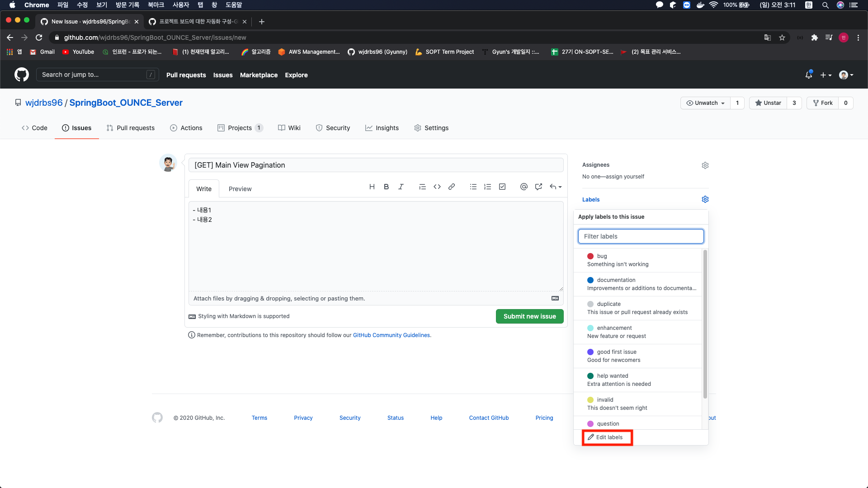
Task: Expand the Unwatch dropdown
Action: pos(705,103)
